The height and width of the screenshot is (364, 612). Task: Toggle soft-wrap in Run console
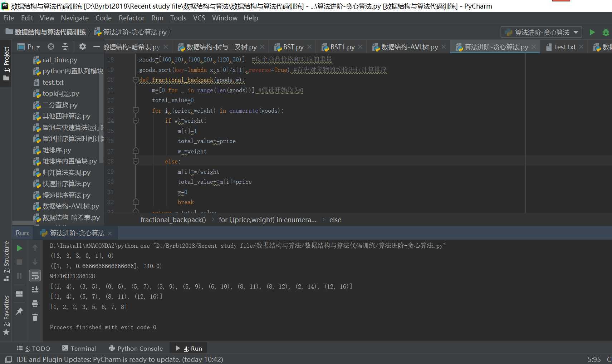(x=35, y=276)
